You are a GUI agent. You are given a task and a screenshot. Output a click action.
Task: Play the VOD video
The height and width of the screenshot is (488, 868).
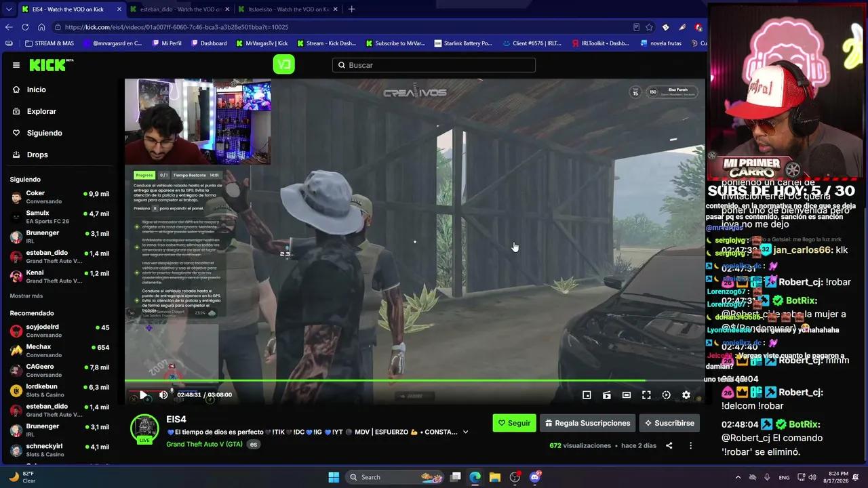point(144,395)
